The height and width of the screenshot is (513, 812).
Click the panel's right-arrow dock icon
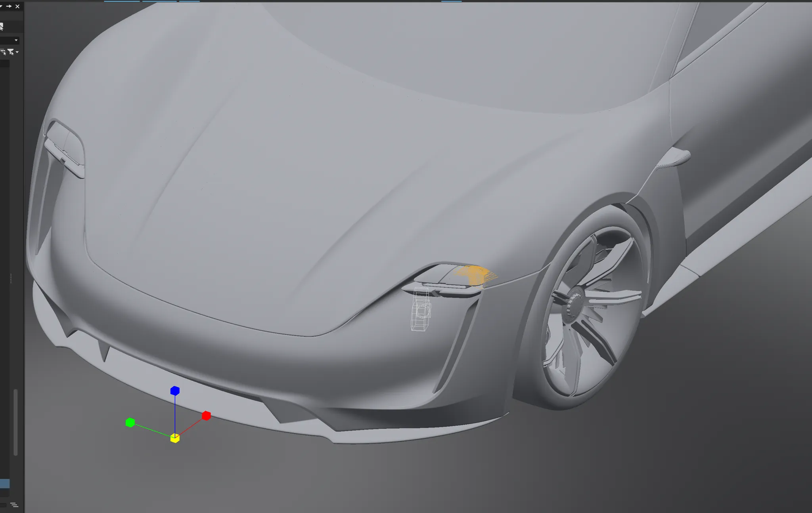[9, 6]
